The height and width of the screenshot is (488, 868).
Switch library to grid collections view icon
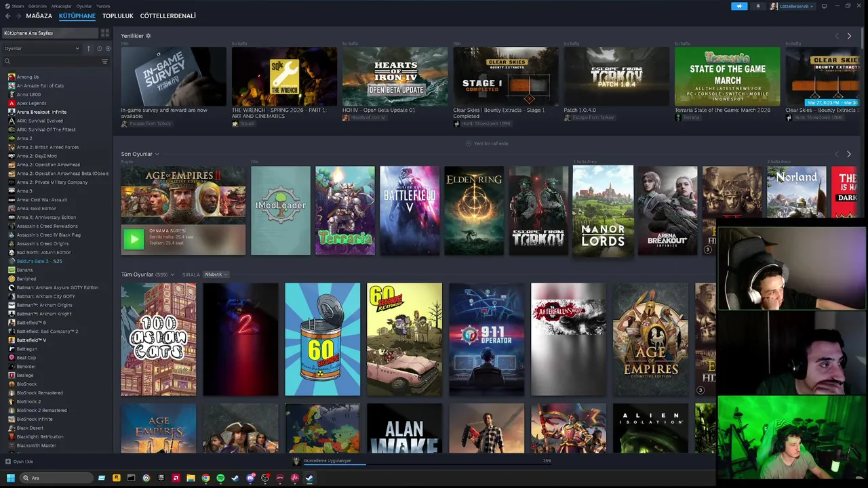tap(105, 33)
